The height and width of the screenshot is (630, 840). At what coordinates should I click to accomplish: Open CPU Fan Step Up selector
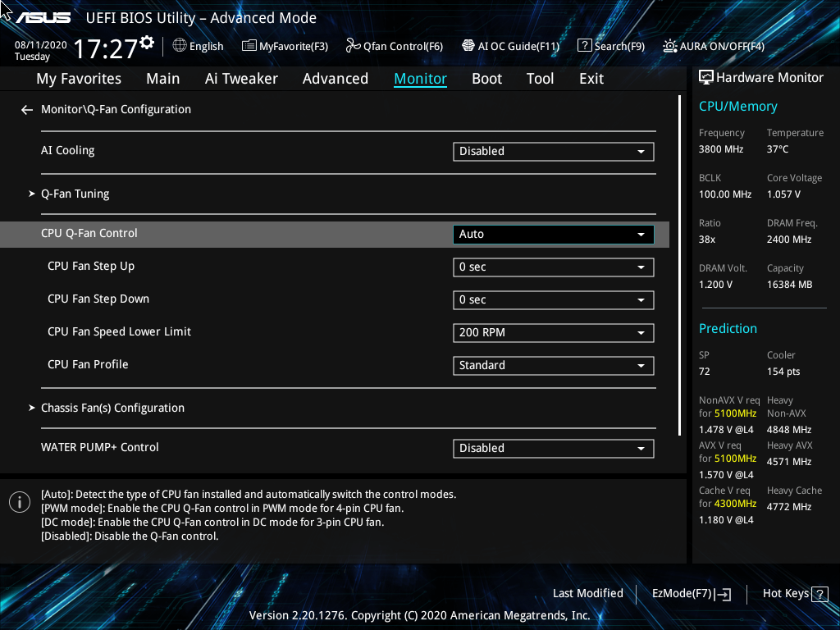coord(553,267)
